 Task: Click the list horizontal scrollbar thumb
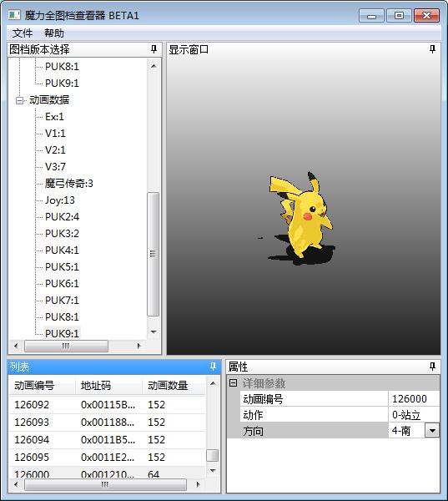click(x=105, y=484)
